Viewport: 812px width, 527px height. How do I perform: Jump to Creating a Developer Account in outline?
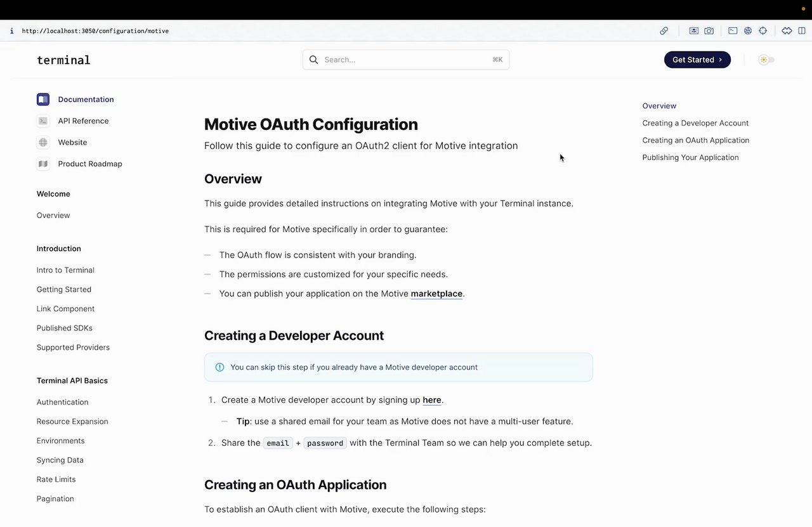point(695,123)
